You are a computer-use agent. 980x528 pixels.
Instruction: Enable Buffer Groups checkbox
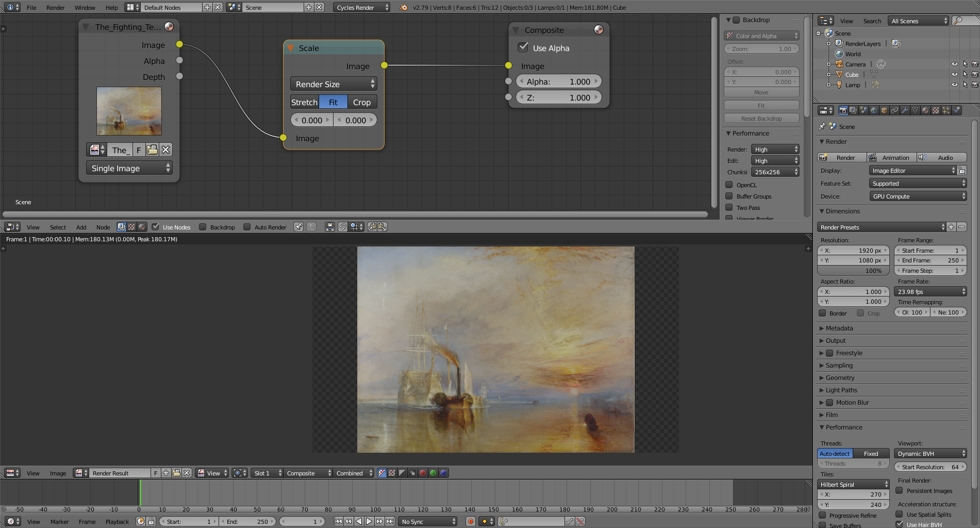click(729, 196)
